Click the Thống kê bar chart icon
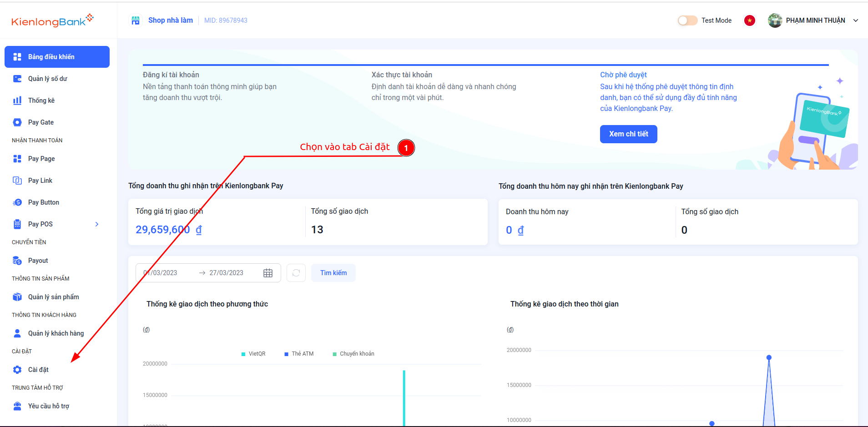Screen dimensions: 868x427 [x=17, y=100]
